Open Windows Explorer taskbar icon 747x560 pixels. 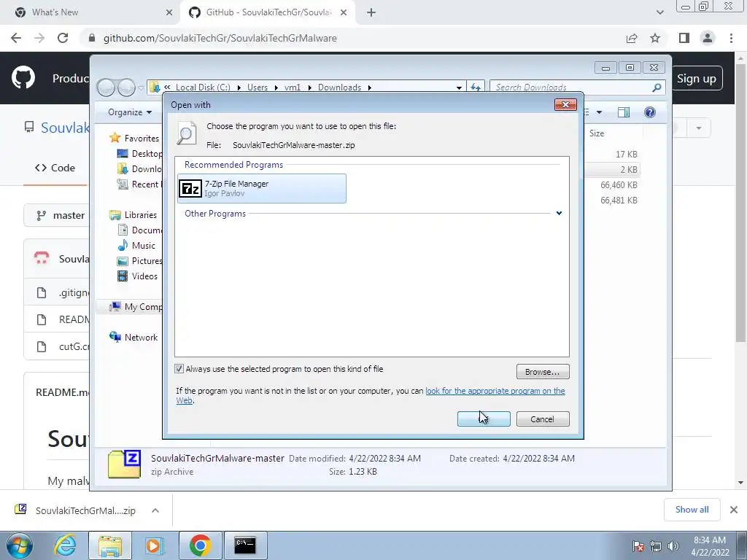coord(111,545)
